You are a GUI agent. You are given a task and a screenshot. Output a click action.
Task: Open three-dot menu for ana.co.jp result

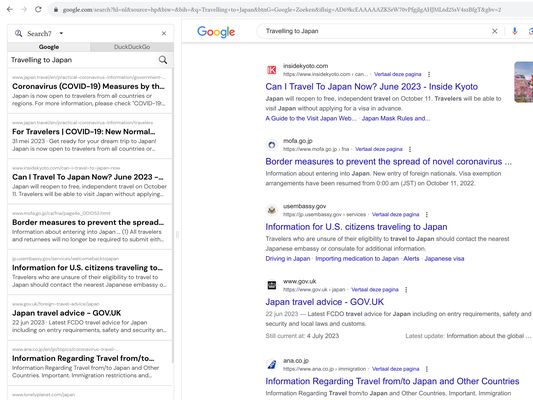(427, 369)
